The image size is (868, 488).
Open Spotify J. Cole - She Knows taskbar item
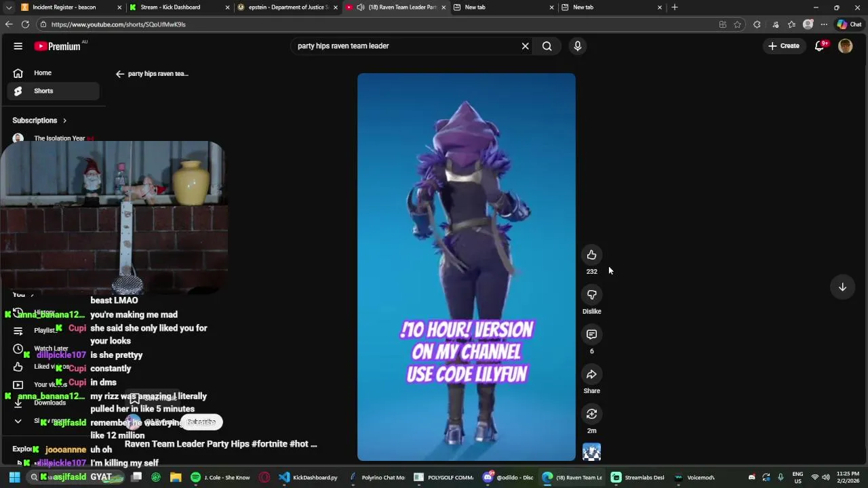point(220,477)
